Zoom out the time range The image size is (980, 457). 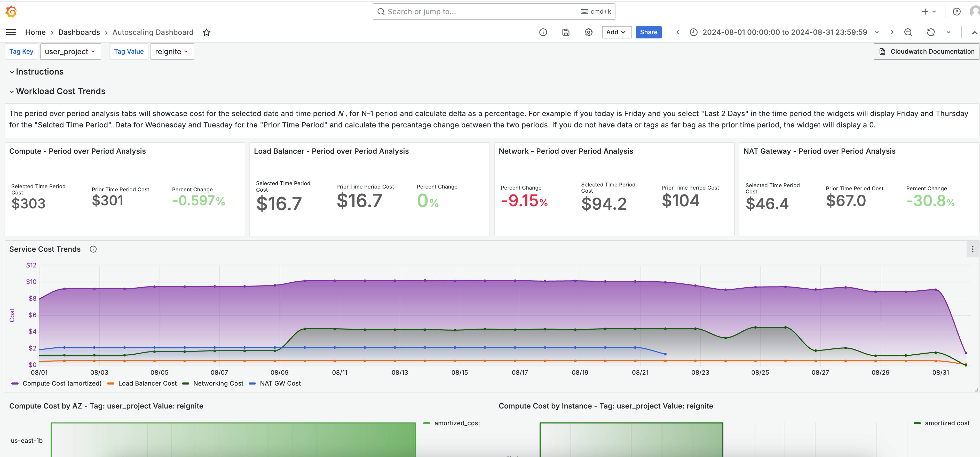908,32
